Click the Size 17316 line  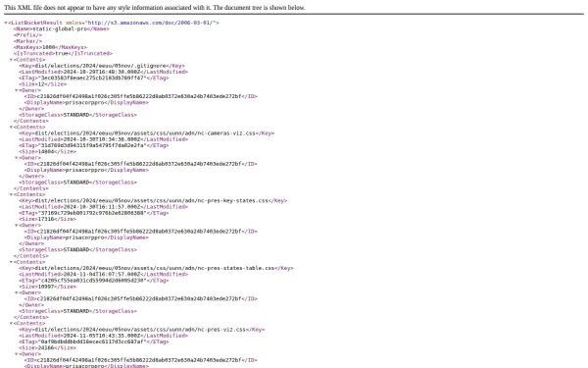pyautogui.click(x=48, y=219)
